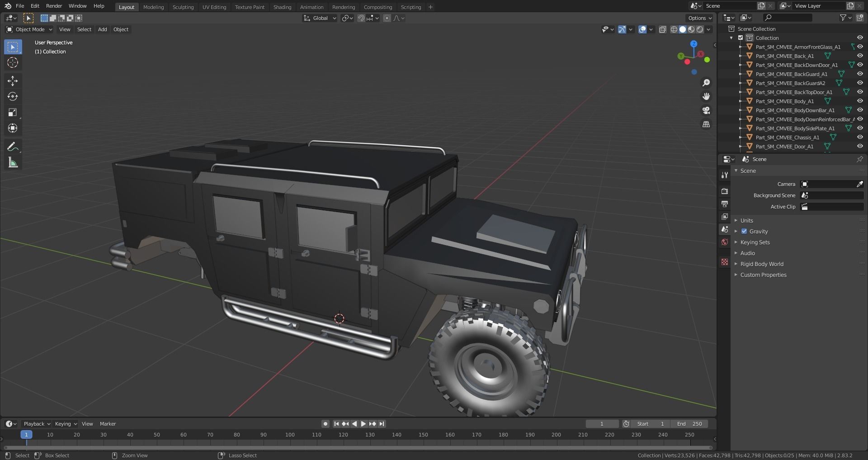Open the Object Mode dropdown
The width and height of the screenshot is (868, 460).
pyautogui.click(x=29, y=29)
